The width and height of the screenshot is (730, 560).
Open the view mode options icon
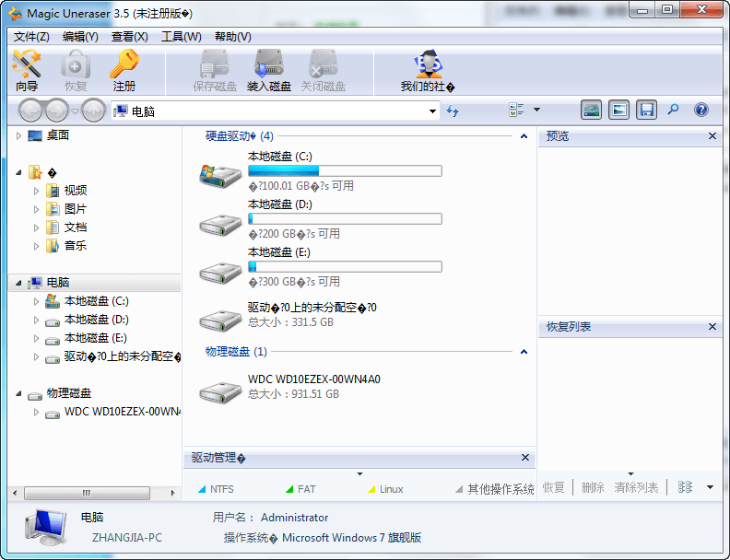click(516, 111)
